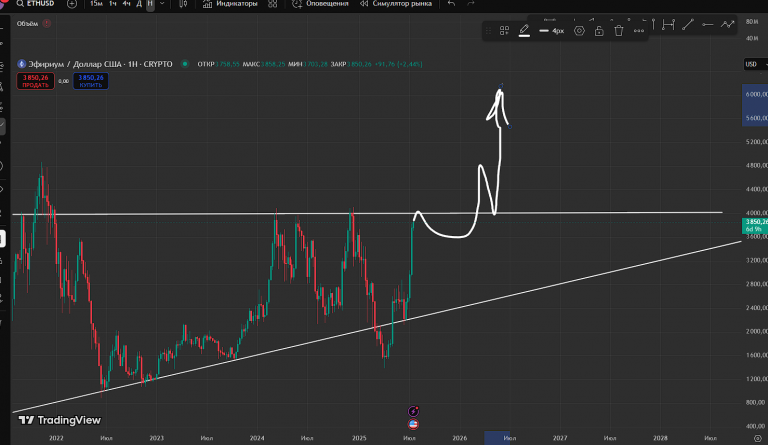Open the brush line color picker
The height and width of the screenshot is (445, 768).
click(524, 31)
